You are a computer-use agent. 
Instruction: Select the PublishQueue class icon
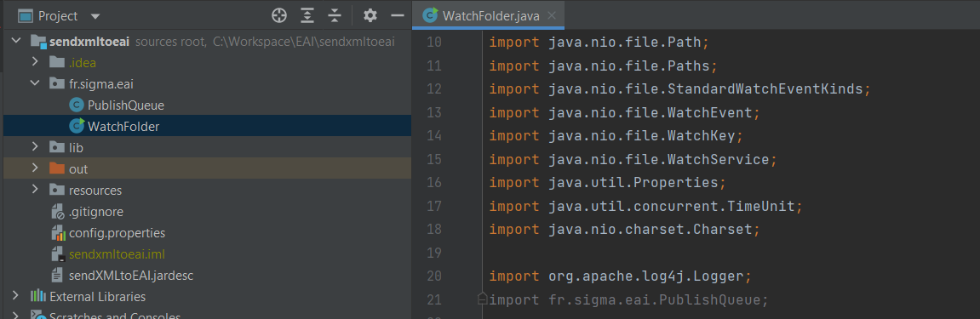coord(77,105)
